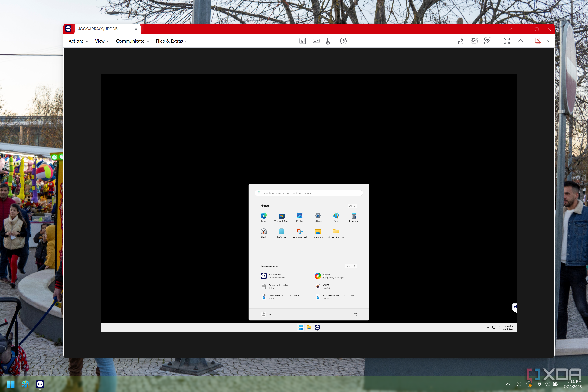Click local Wi-Fi tray icon
This screenshot has height=392, width=588.
pos(540,384)
